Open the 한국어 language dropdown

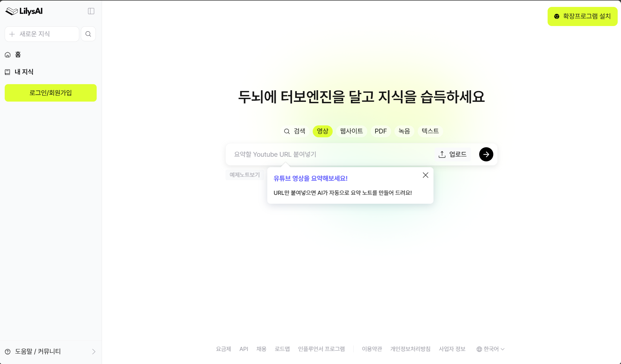pos(491,349)
